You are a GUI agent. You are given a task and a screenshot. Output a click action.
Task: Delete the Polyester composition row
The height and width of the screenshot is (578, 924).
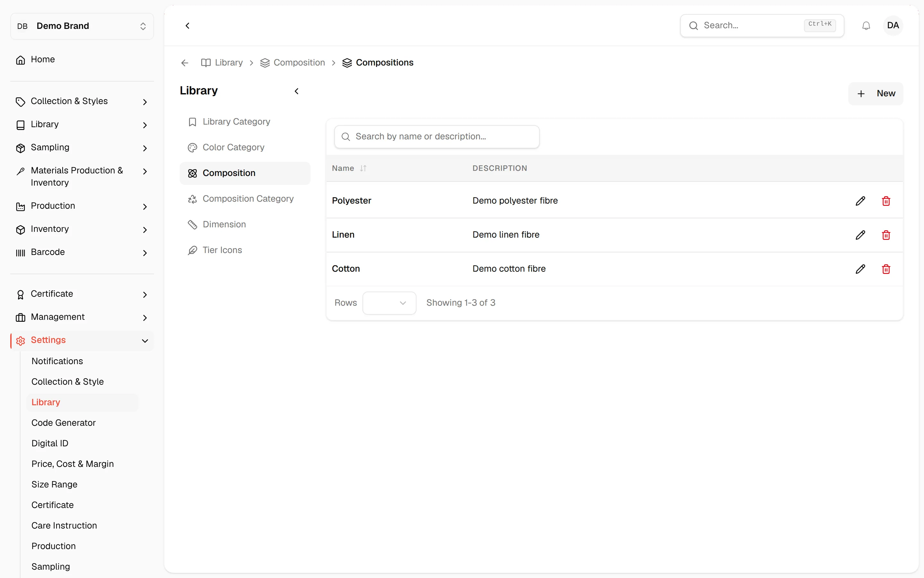886,201
